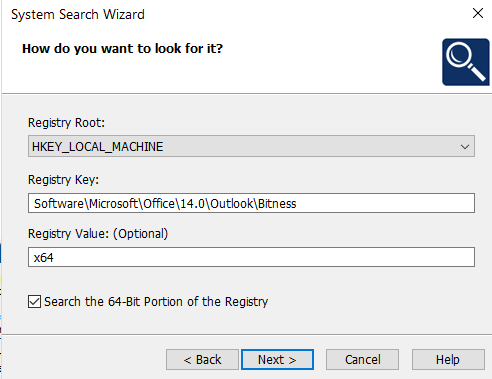The image size is (492, 379).
Task: Select the HKEY_LOCAL_MACHINE text in the combo
Action: coord(97,147)
